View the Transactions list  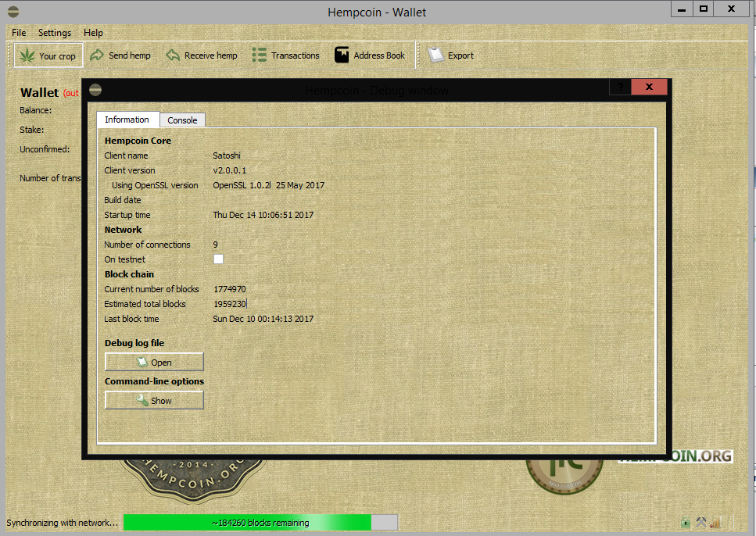(286, 55)
